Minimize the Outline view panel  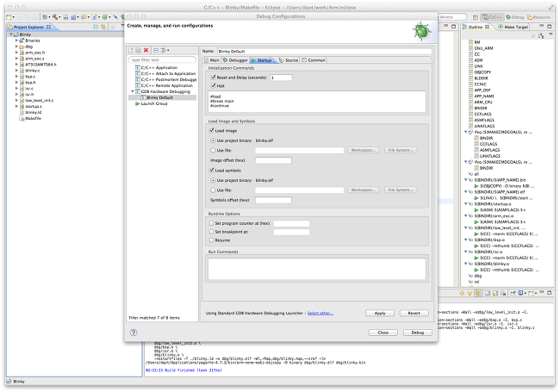(x=541, y=26)
